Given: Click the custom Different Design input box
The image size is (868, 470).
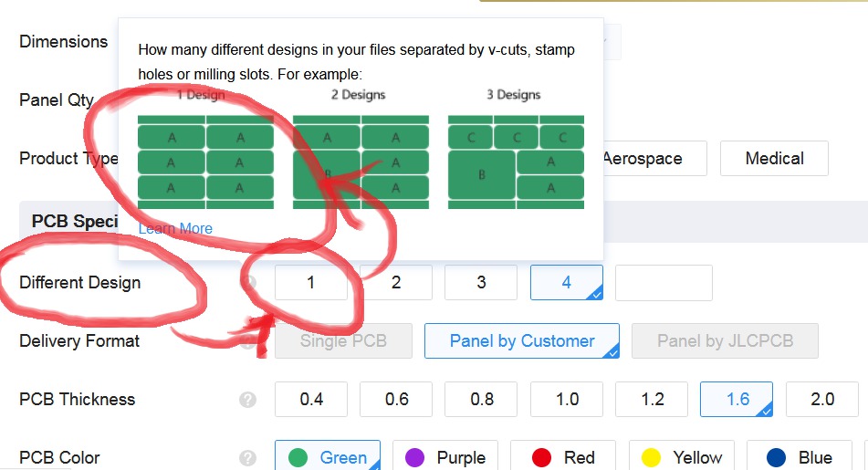Looking at the screenshot, I should 664,283.
